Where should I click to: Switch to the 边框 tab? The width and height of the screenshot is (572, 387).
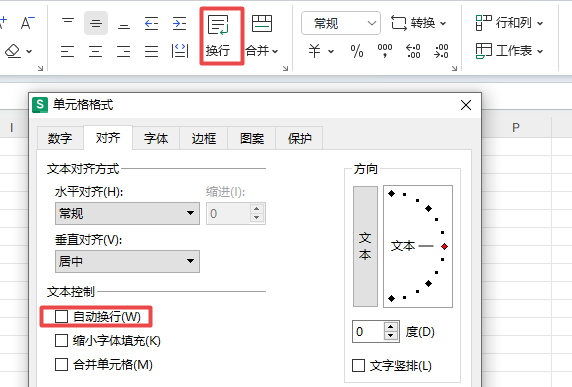click(204, 139)
